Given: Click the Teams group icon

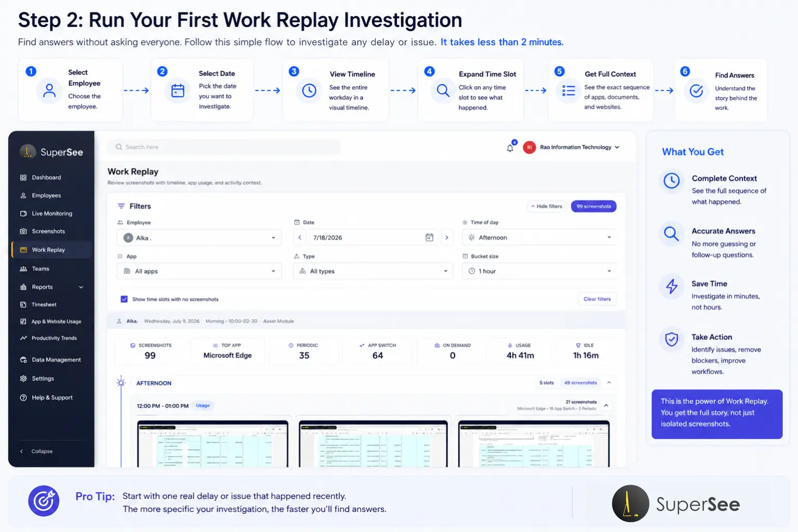Looking at the screenshot, I should coord(23,269).
